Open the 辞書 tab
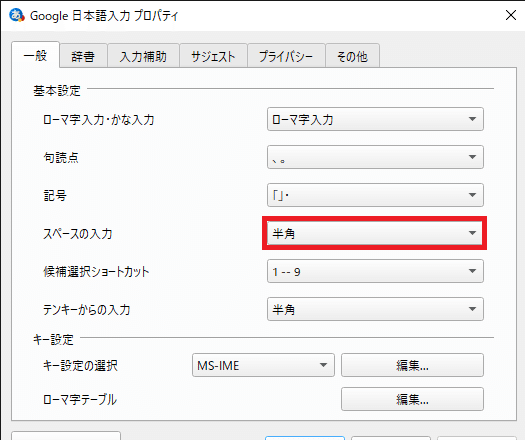The image size is (525, 440). coord(83,56)
